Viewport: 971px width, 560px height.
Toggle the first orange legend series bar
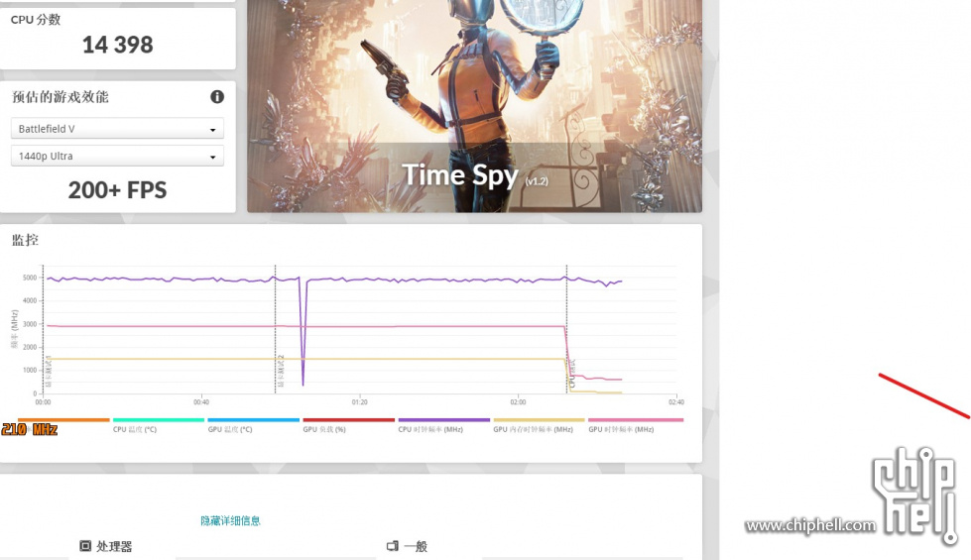pos(63,420)
